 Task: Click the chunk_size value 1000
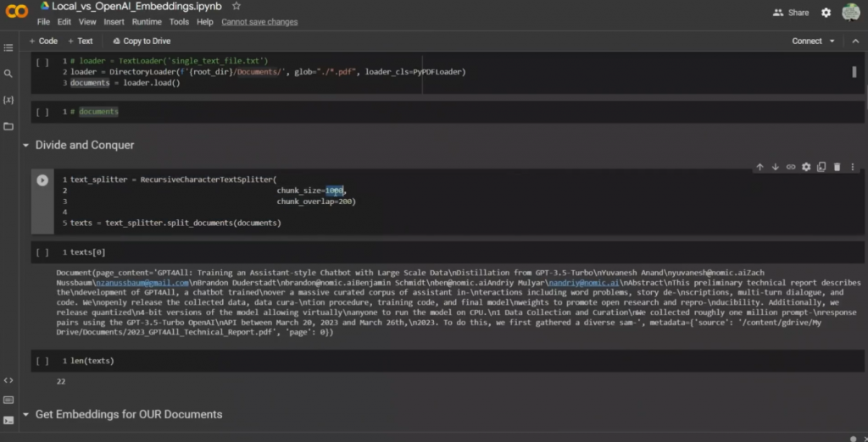click(x=334, y=191)
